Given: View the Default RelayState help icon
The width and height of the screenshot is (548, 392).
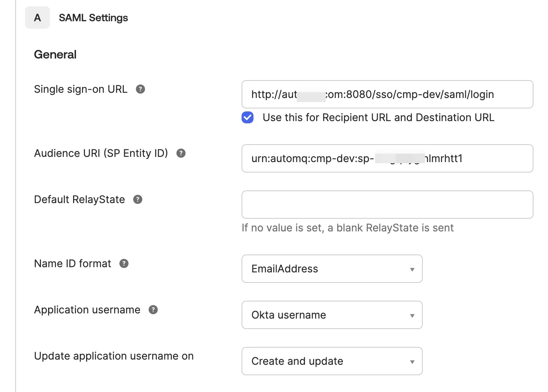Looking at the screenshot, I should (138, 199).
